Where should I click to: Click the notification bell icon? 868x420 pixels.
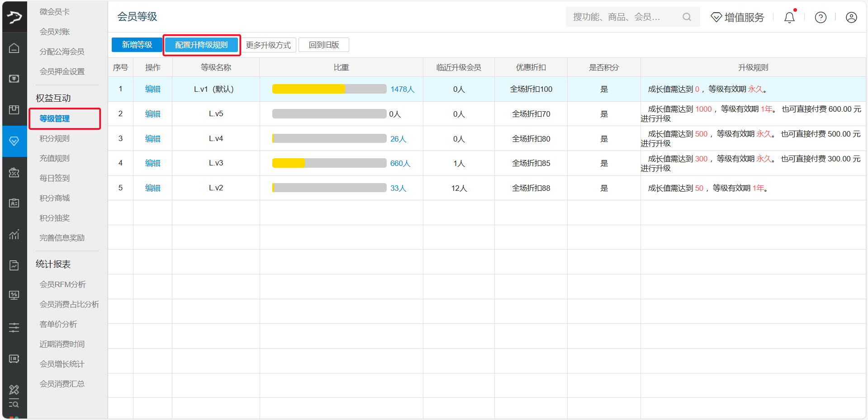[789, 17]
